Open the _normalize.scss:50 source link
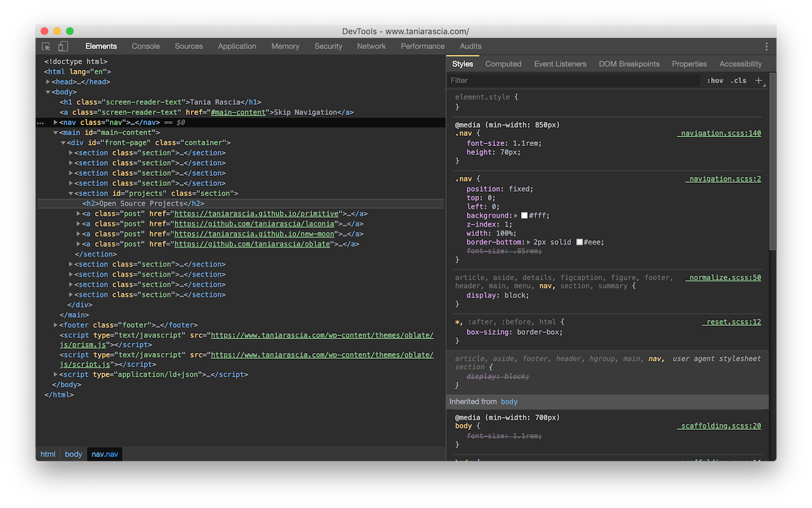 [x=723, y=277]
